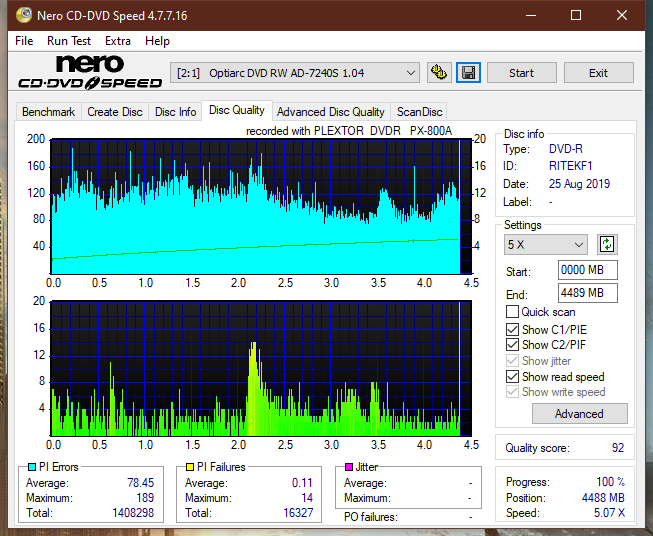This screenshot has width=653, height=536.
Task: Switch to the Benchmark tab
Action: 49,112
